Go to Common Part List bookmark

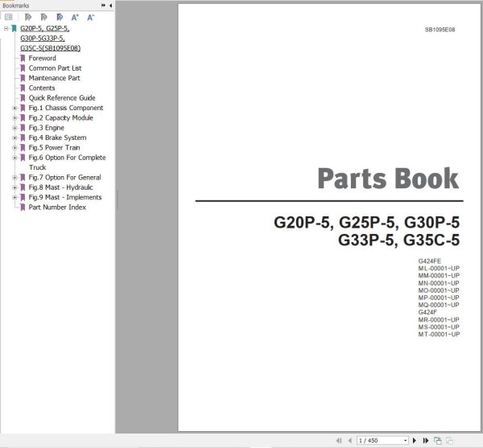point(55,68)
